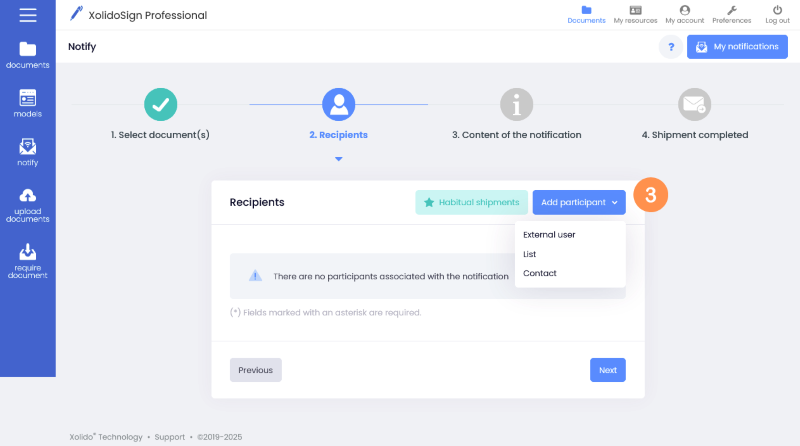Image resolution: width=800 pixels, height=446 pixels.
Task: Click the XolidoSign pen logo
Action: [77, 13]
